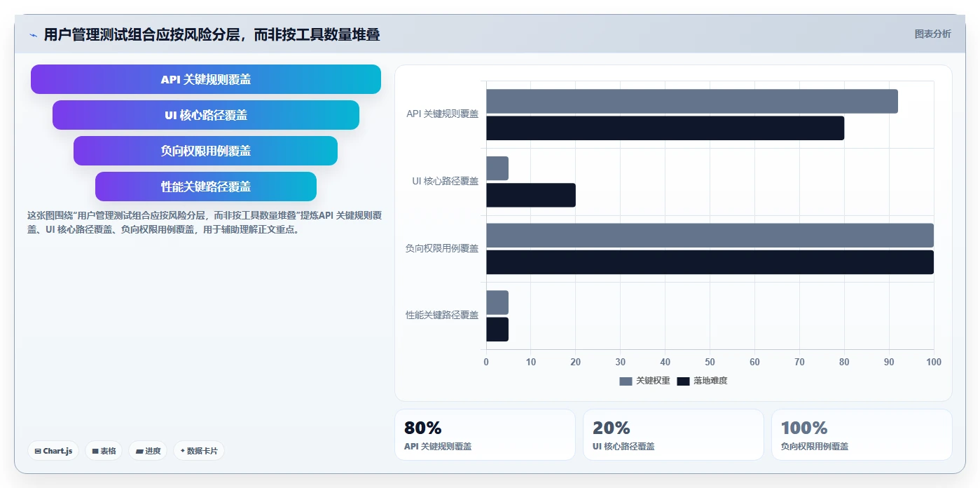Click the 关键权重 gray legend swatch
This screenshot has height=488, width=980.
click(626, 381)
